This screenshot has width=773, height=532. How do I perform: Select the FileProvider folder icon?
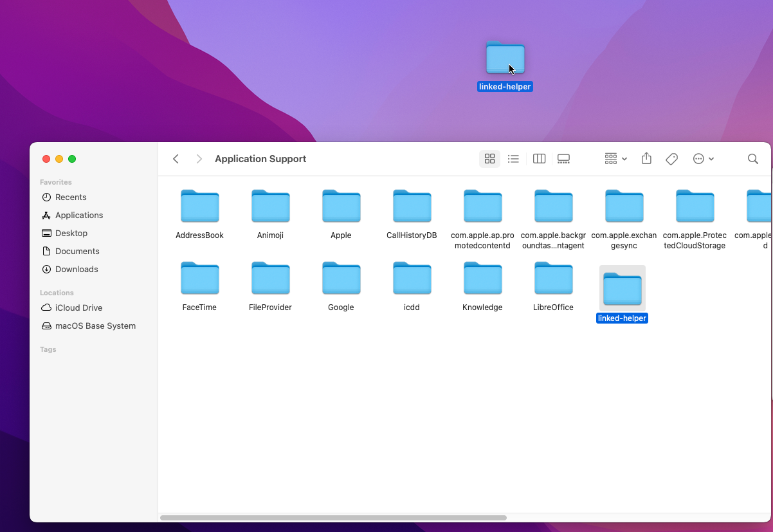[271, 278]
